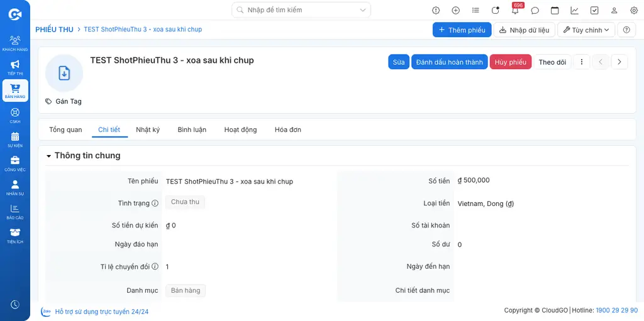Click the Hủy phiếu button
The width and height of the screenshot is (644, 321).
(511, 62)
